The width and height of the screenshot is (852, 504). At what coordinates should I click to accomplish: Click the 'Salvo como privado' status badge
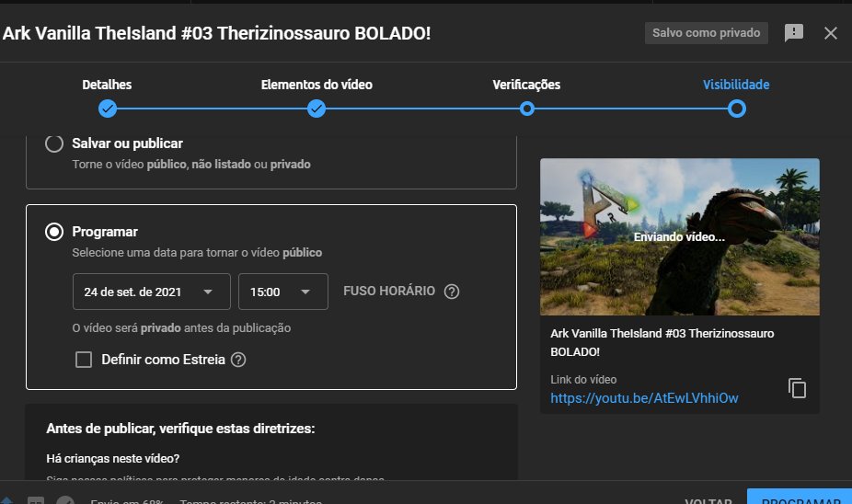pyautogui.click(x=707, y=33)
